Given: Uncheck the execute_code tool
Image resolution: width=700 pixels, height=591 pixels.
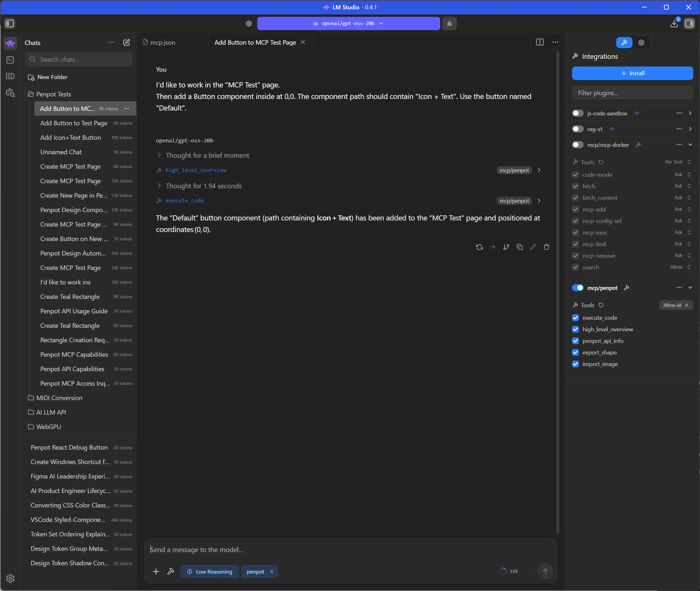Looking at the screenshot, I should click(575, 318).
